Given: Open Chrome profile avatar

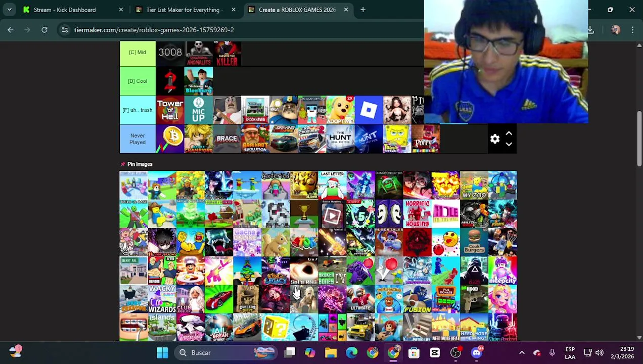Looking at the screenshot, I should tap(615, 30).
